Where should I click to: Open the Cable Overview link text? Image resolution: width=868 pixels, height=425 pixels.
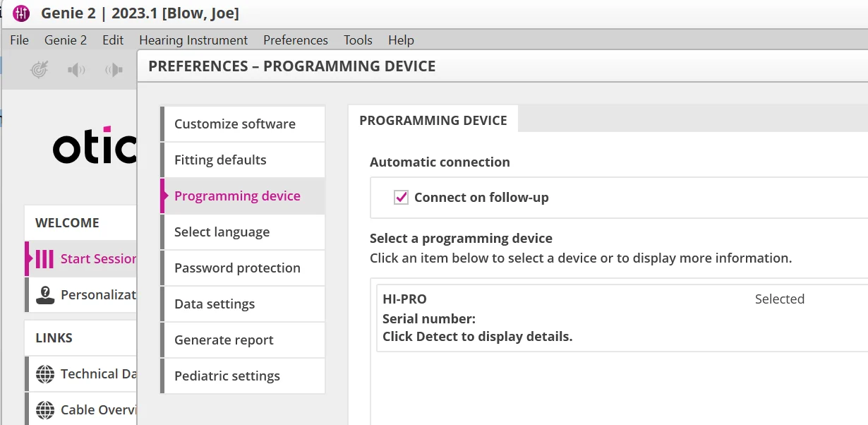click(99, 410)
